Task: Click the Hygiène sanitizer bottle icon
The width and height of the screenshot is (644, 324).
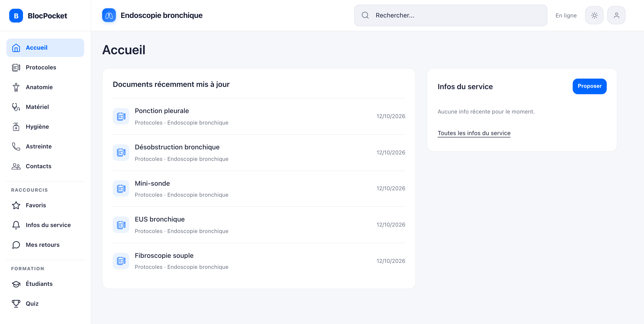Action: click(x=16, y=127)
